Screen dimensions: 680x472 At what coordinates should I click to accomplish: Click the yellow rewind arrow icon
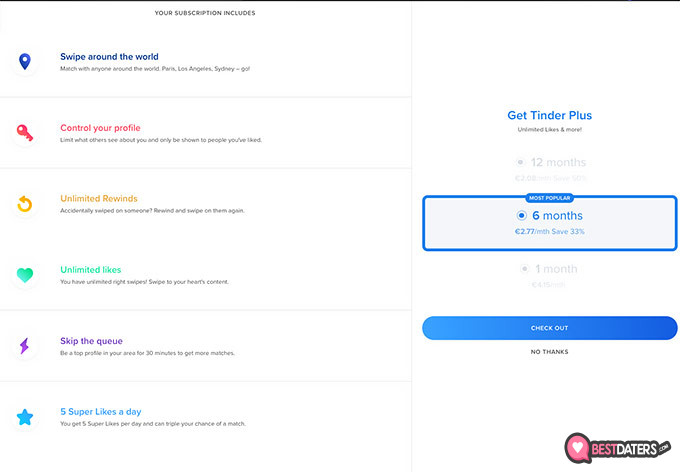click(25, 203)
